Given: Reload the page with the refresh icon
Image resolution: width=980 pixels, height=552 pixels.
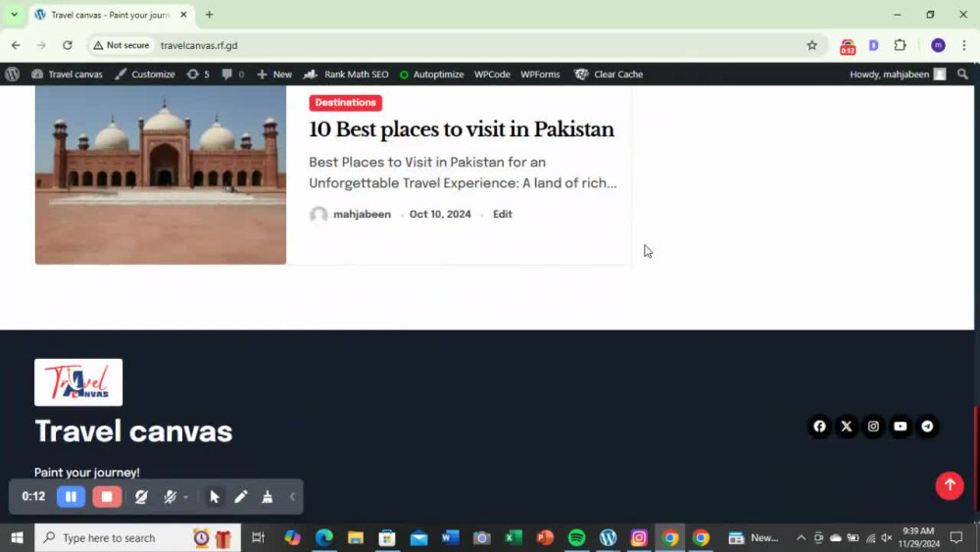Looking at the screenshot, I should [68, 45].
